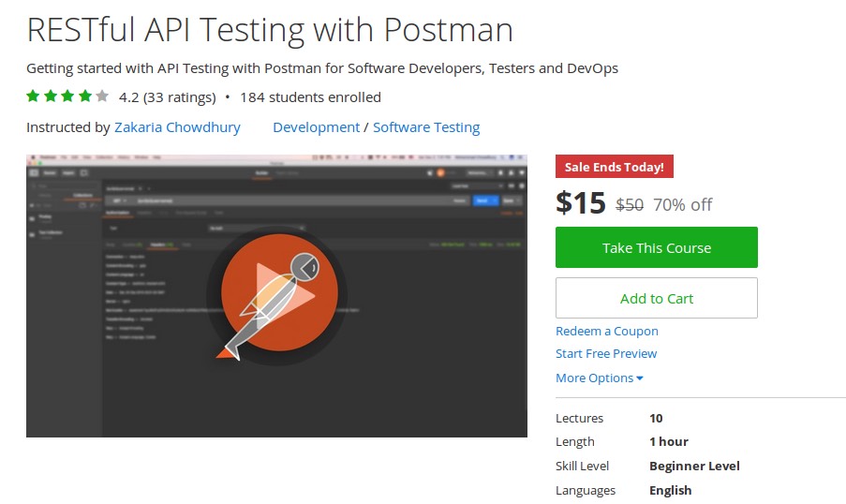
Task: Click the 184 students enrolled text
Action: (310, 97)
